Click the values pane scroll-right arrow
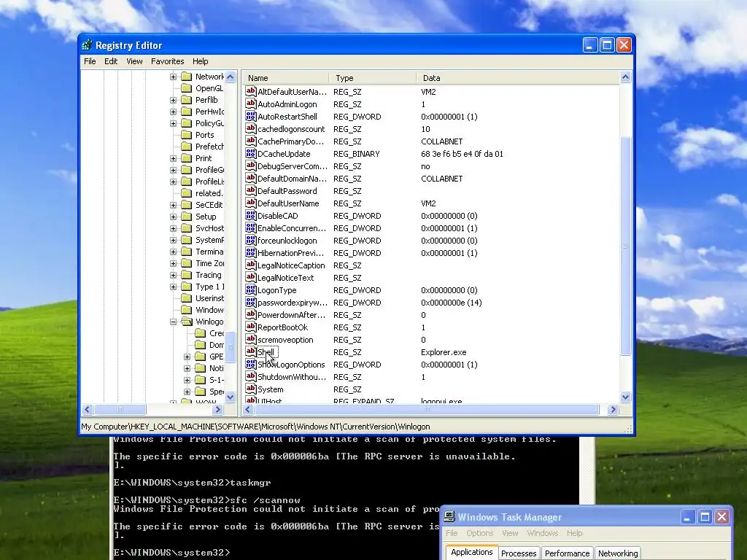 613,410
